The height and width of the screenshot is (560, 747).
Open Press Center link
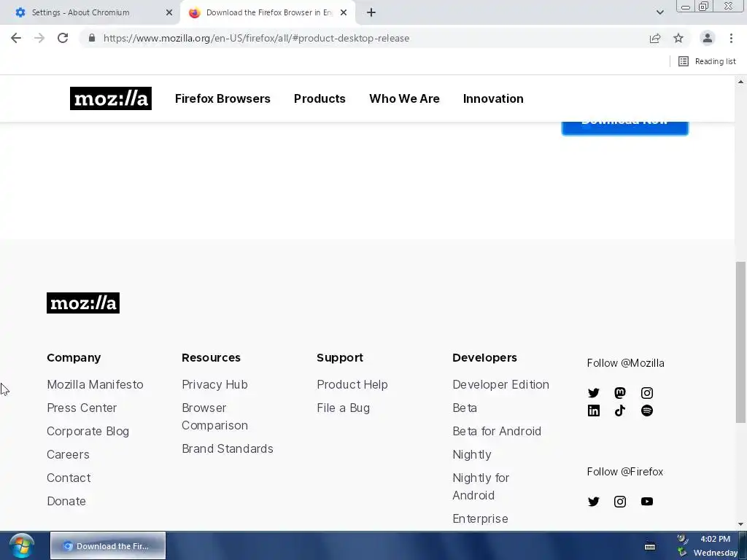coord(82,408)
